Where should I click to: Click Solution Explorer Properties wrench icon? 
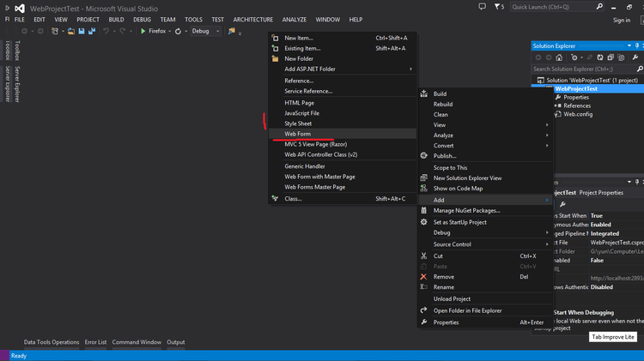pyautogui.click(x=635, y=57)
